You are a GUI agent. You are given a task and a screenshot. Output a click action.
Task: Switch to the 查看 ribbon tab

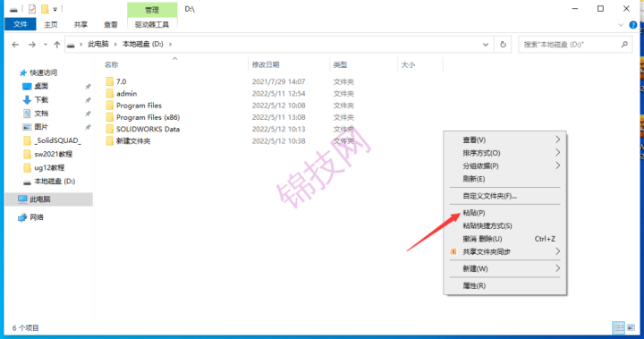pyautogui.click(x=111, y=25)
